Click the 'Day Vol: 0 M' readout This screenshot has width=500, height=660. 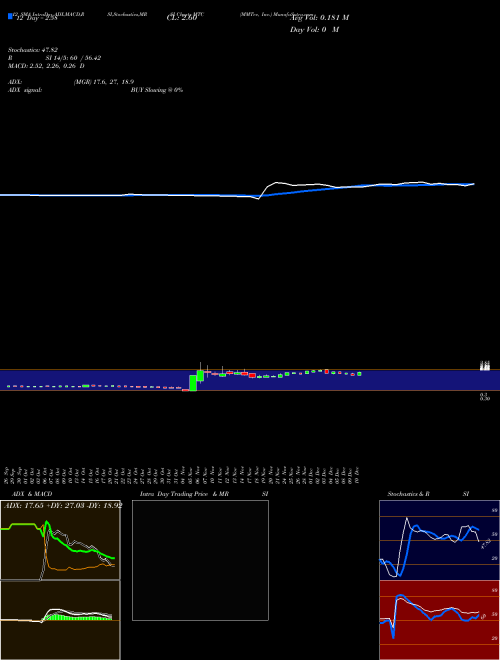coord(314,30)
